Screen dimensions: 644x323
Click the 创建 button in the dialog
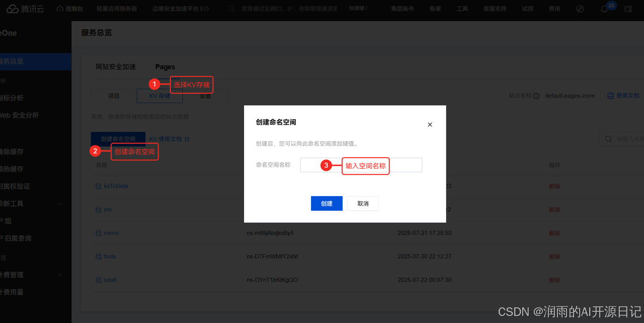pyautogui.click(x=327, y=203)
